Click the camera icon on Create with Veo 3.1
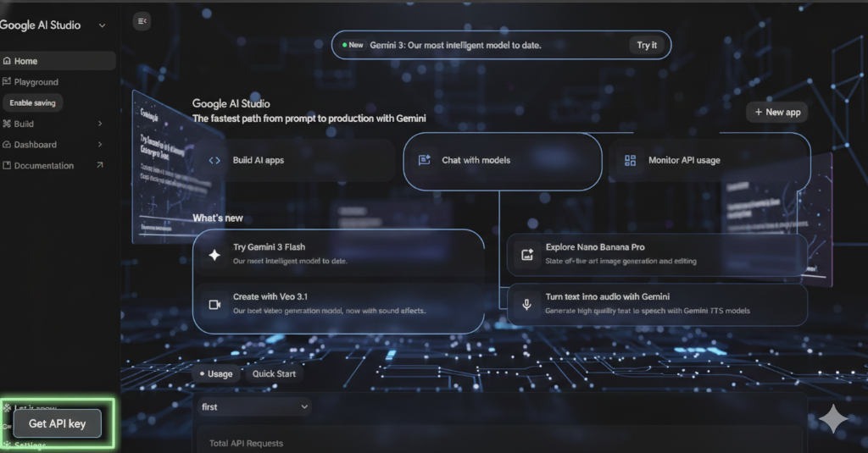 (214, 304)
